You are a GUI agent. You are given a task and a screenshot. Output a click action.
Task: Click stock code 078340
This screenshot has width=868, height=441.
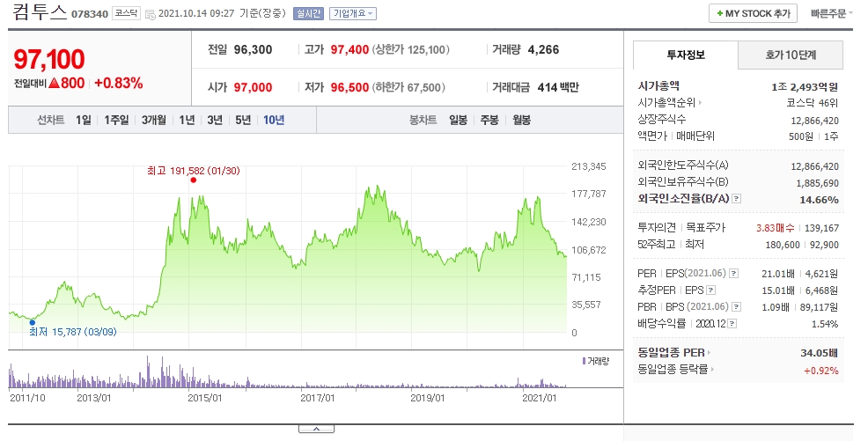coord(90,14)
